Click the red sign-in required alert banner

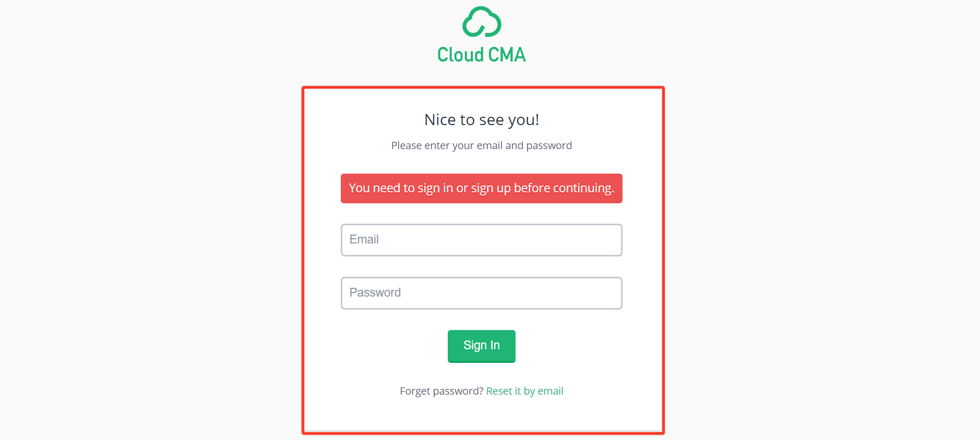(481, 188)
